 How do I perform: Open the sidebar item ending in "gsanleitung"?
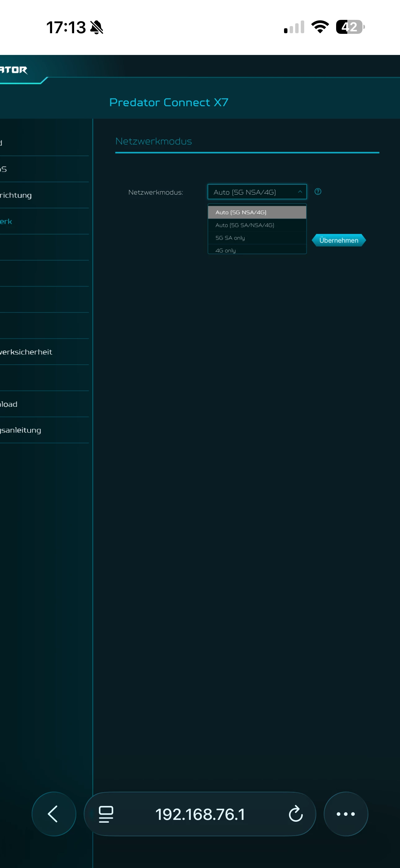click(44, 430)
